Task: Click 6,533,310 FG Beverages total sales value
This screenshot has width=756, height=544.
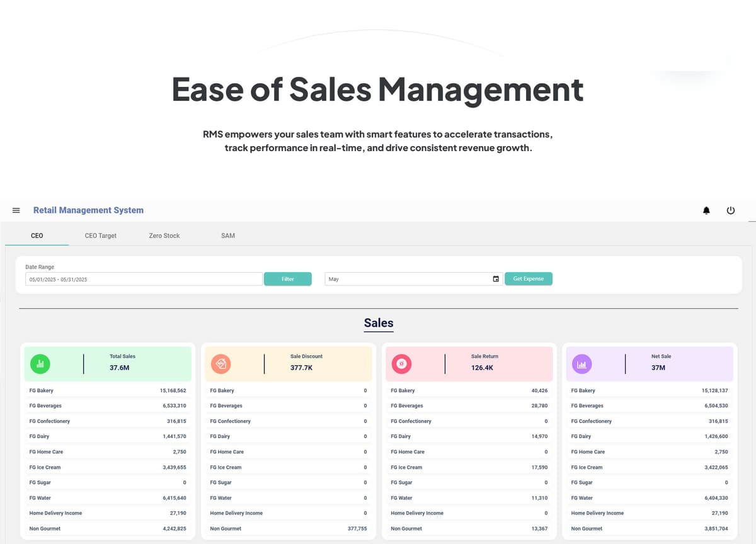Action: point(175,406)
